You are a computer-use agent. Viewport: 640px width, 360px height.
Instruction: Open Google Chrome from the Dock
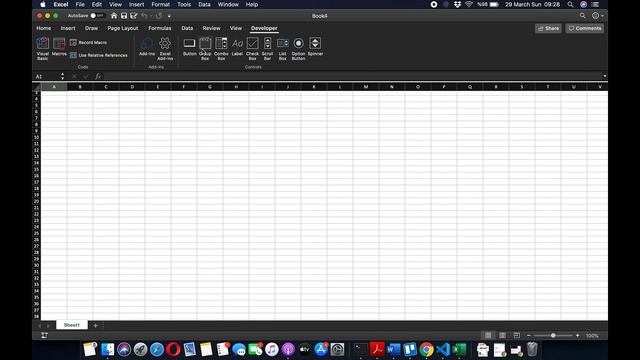(x=427, y=350)
